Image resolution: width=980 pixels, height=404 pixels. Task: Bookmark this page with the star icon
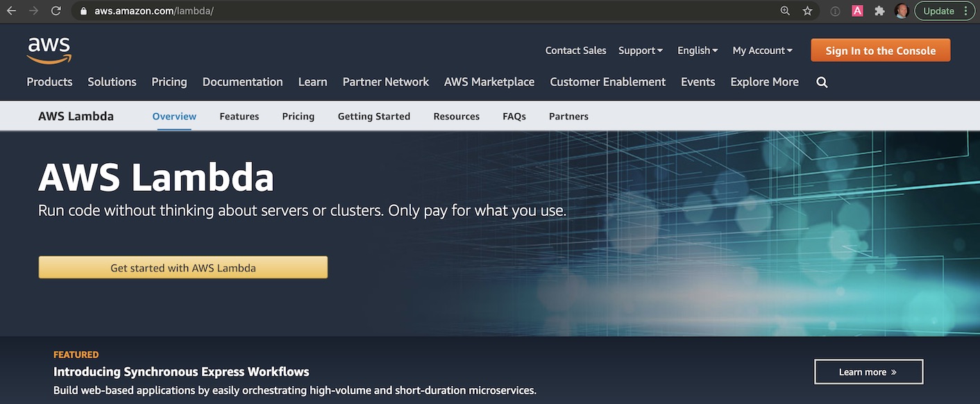(806, 10)
